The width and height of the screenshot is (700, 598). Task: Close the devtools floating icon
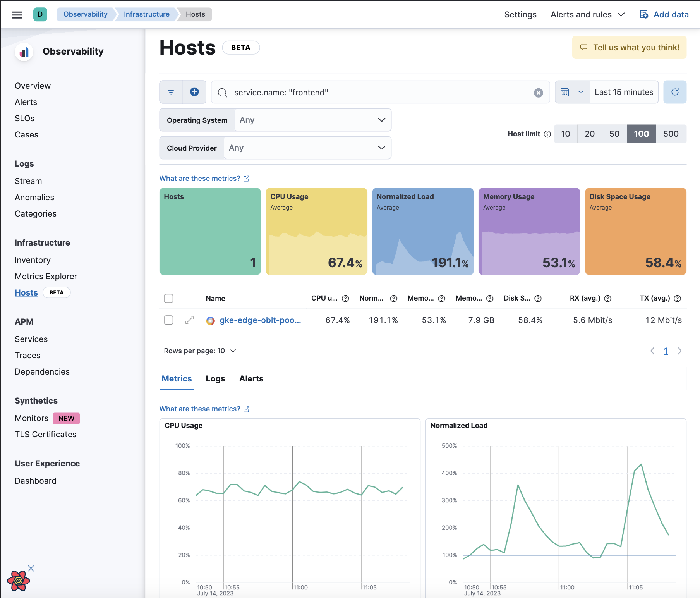[31, 568]
